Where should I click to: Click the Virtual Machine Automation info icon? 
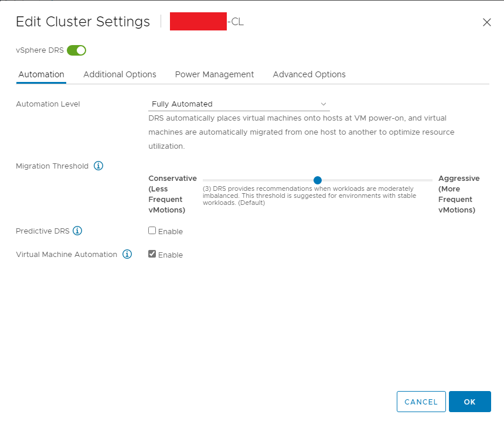[x=127, y=254]
